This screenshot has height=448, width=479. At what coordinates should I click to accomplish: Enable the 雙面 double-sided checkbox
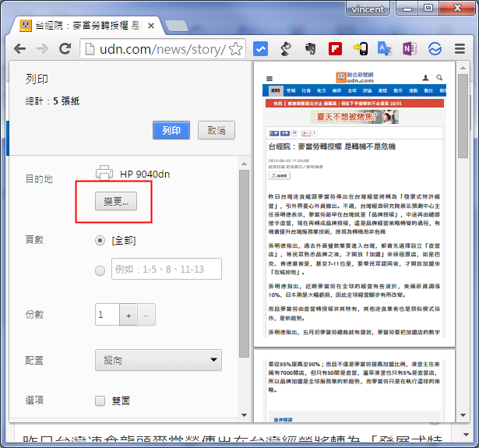coord(100,400)
